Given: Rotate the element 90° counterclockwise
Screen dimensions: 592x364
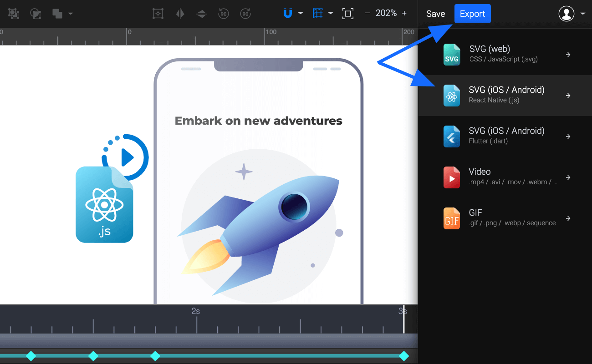Looking at the screenshot, I should 223,14.
